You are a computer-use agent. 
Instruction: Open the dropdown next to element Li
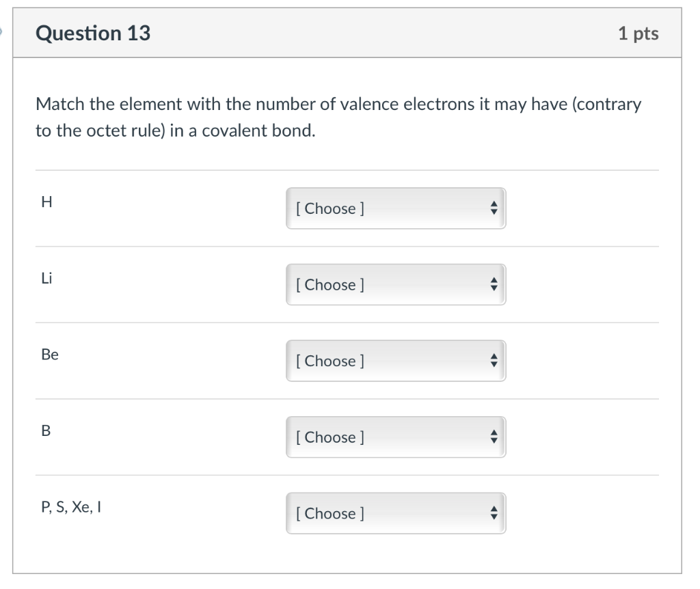pyautogui.click(x=395, y=285)
